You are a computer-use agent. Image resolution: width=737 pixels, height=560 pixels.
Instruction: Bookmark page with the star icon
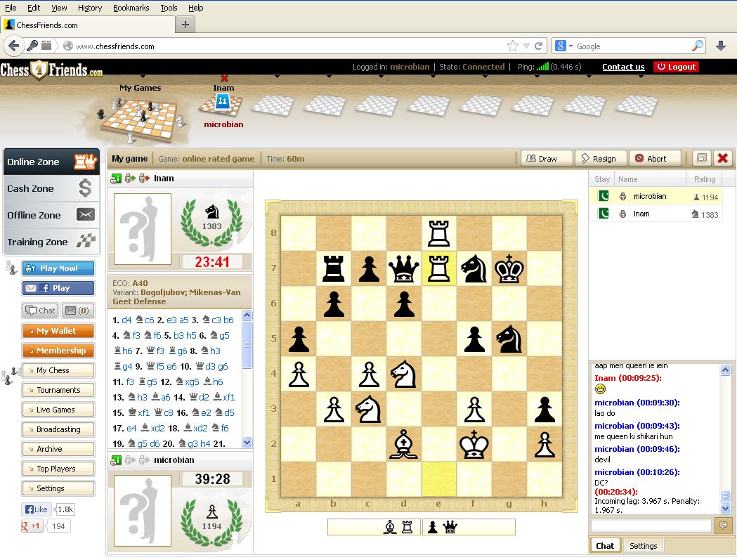[x=513, y=46]
